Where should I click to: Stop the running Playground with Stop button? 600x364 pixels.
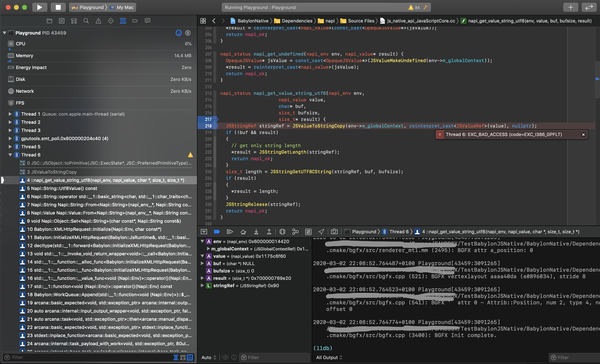click(58, 7)
